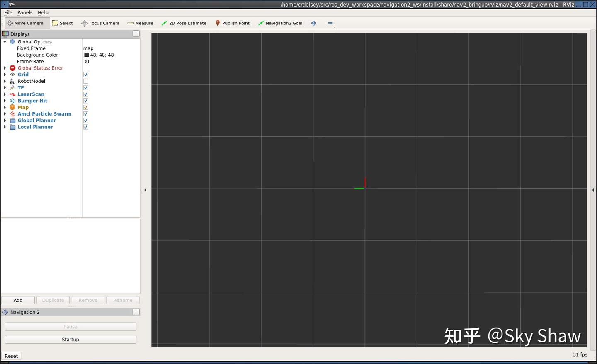Image resolution: width=597 pixels, height=364 pixels.
Task: Select the Move Camera tool
Action: click(27, 23)
